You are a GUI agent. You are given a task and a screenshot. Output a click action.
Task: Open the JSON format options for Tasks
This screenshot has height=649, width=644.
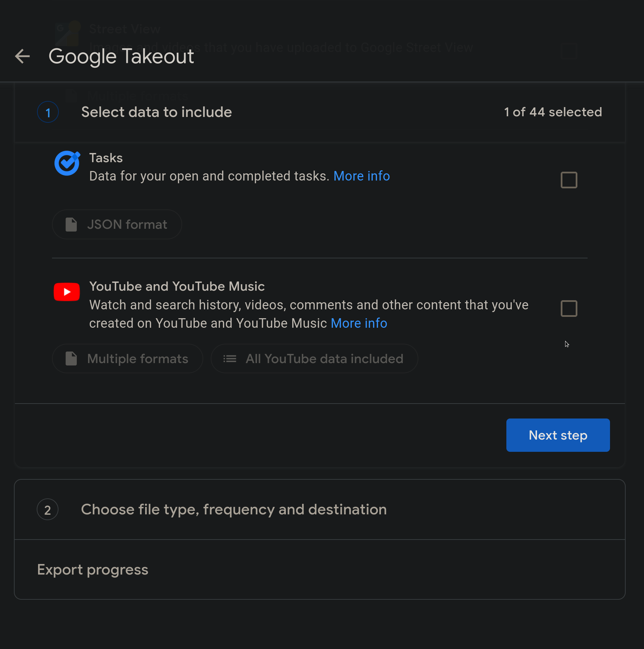[117, 224]
